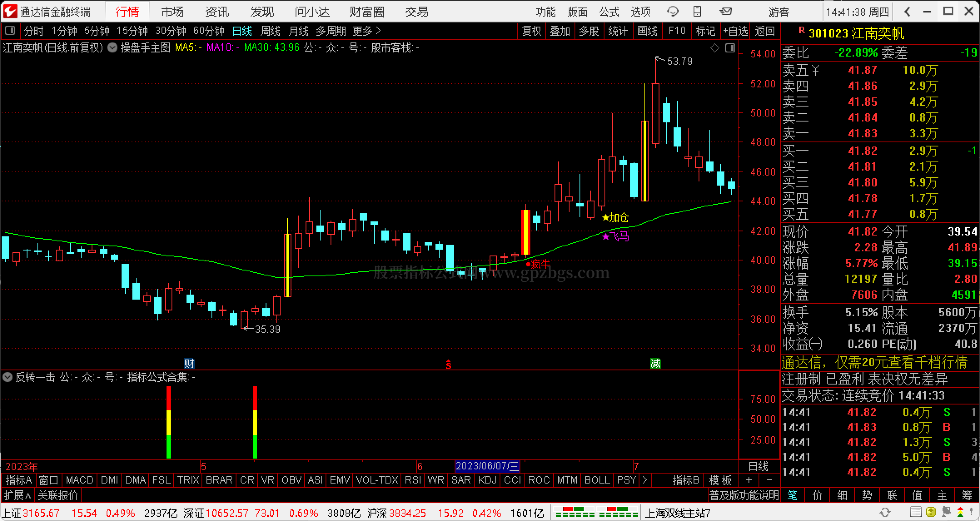
Task: Click the ★飞马 signal marker on chart
Action: pyautogui.click(x=615, y=237)
